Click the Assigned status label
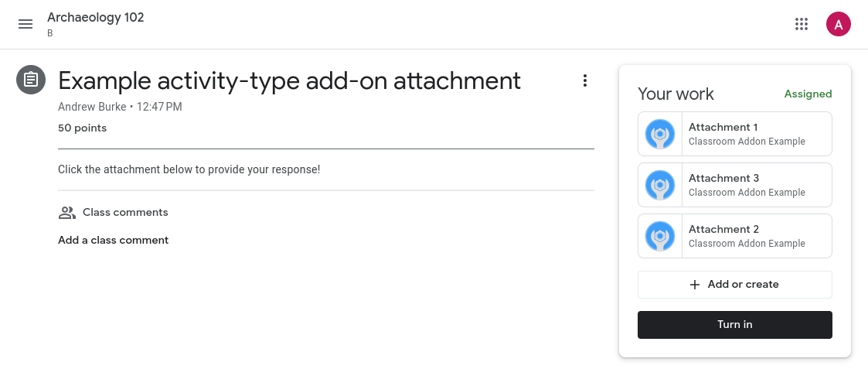868x369 pixels. (x=808, y=94)
